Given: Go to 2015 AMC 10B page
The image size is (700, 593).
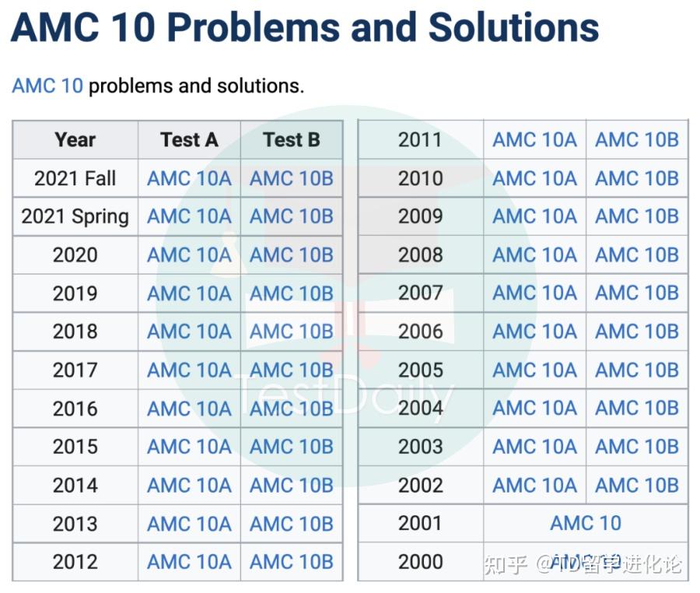Looking at the screenshot, I should pyautogui.click(x=292, y=447).
